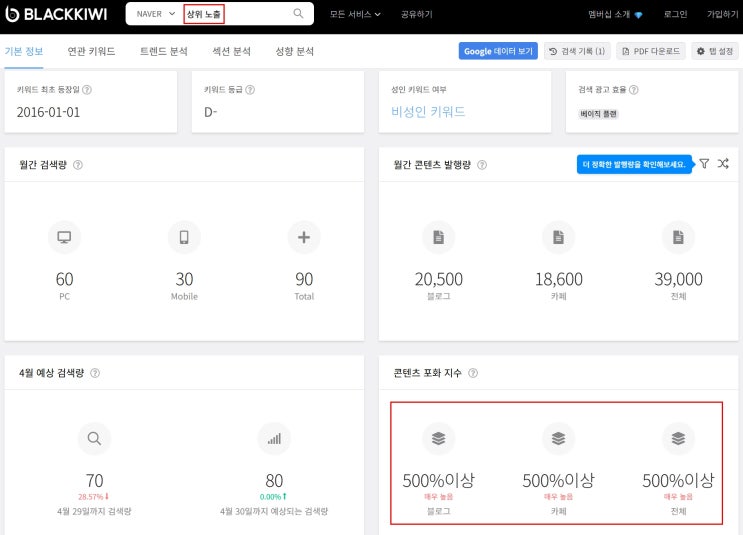This screenshot has height=535, width=743.
Task: Show help icon next to 월간 콘텐츠 발행량
Action: [x=481, y=165]
